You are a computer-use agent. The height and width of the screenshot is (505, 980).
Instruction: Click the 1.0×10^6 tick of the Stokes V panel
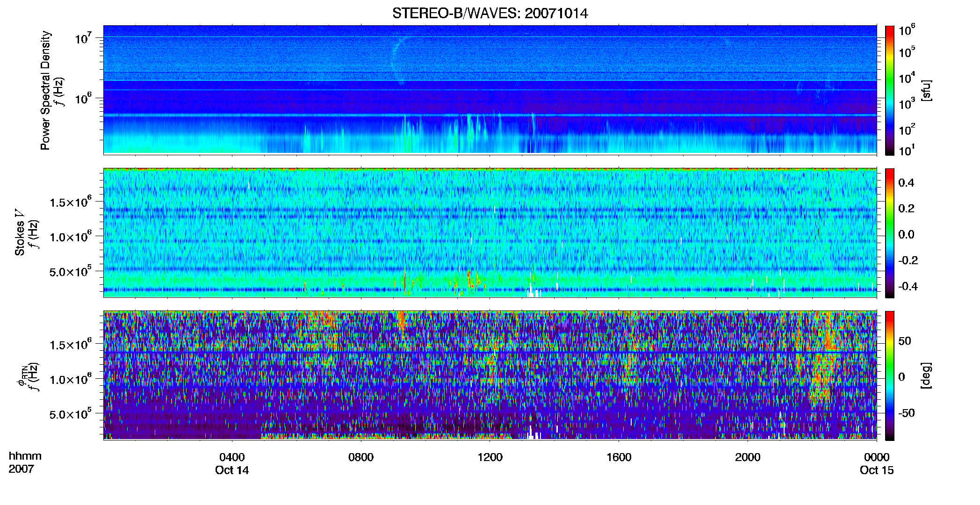[x=71, y=237]
